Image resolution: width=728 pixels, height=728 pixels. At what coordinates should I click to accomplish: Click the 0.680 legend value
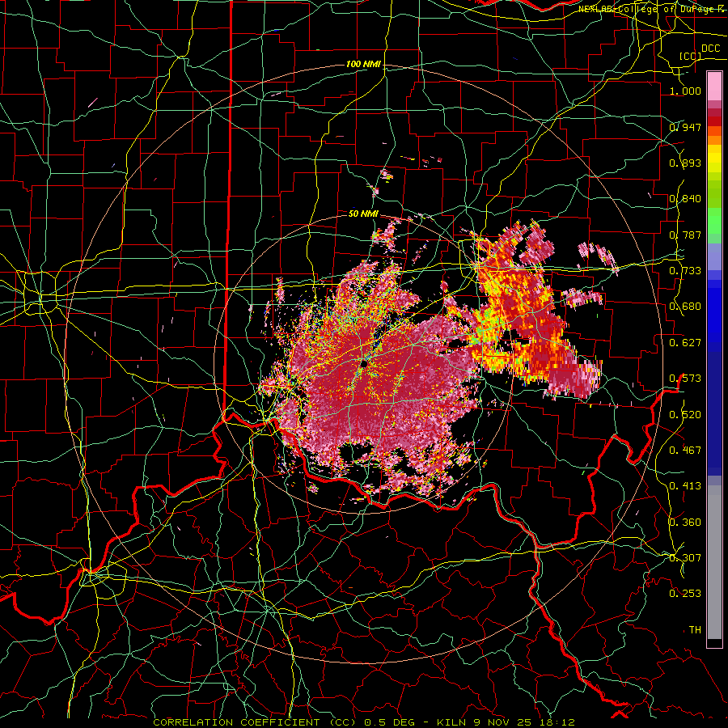tap(685, 307)
